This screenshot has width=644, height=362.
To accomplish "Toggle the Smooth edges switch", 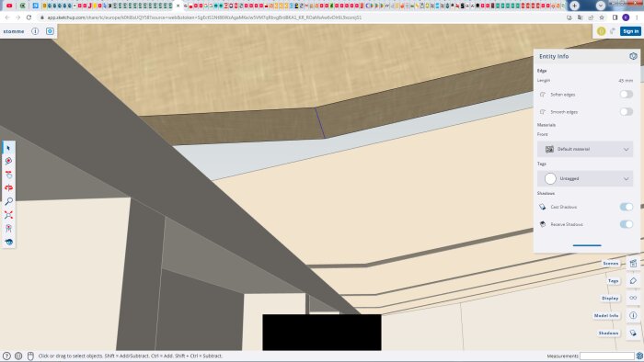I will click(626, 111).
